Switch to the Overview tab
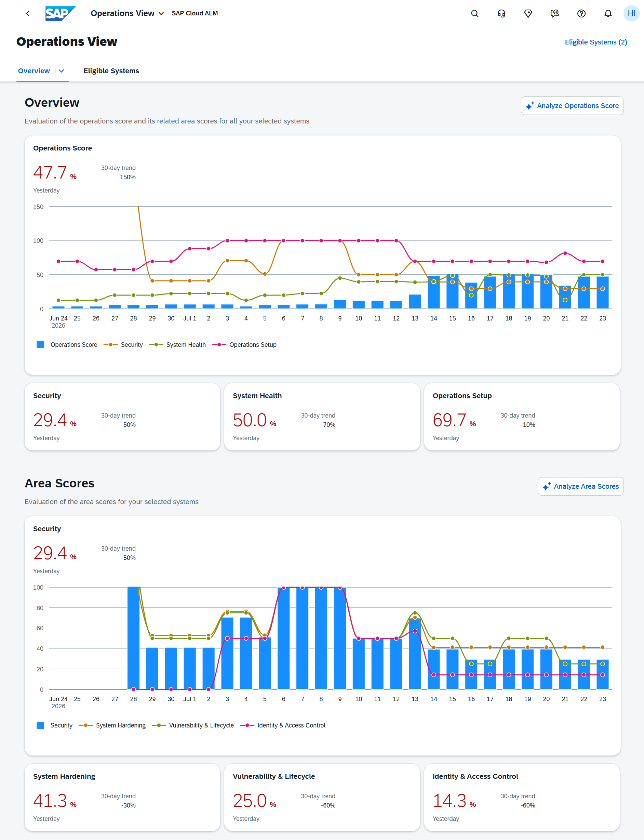644x840 pixels. point(34,71)
